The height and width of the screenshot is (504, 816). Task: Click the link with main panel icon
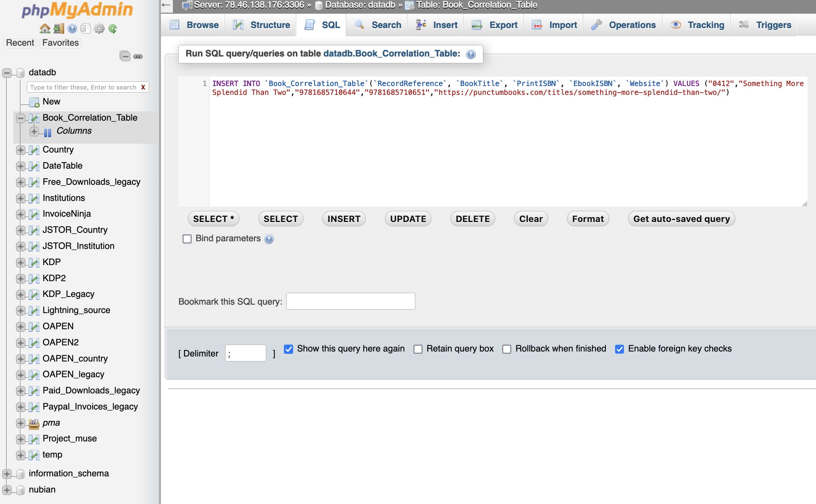click(138, 56)
